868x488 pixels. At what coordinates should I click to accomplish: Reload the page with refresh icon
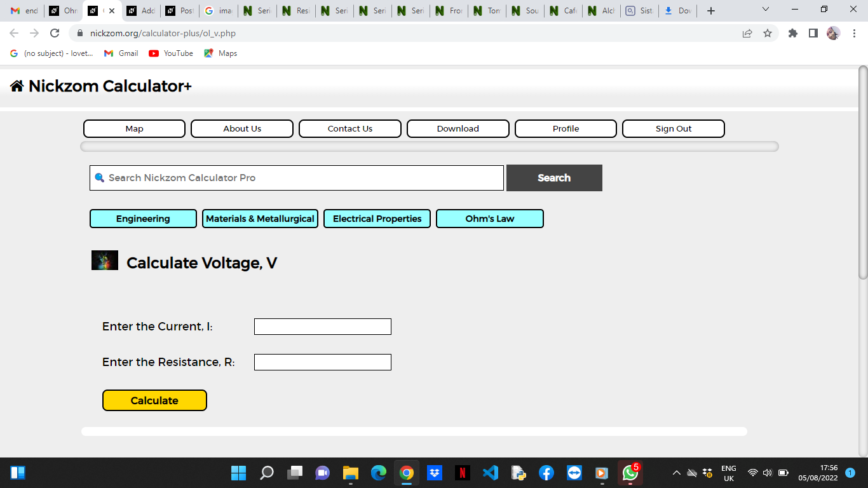point(55,33)
